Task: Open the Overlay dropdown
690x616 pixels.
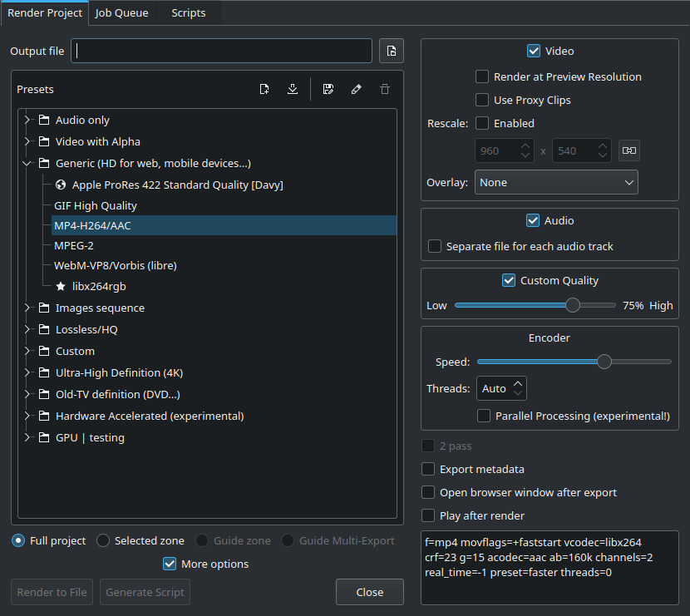Action: pos(556,182)
